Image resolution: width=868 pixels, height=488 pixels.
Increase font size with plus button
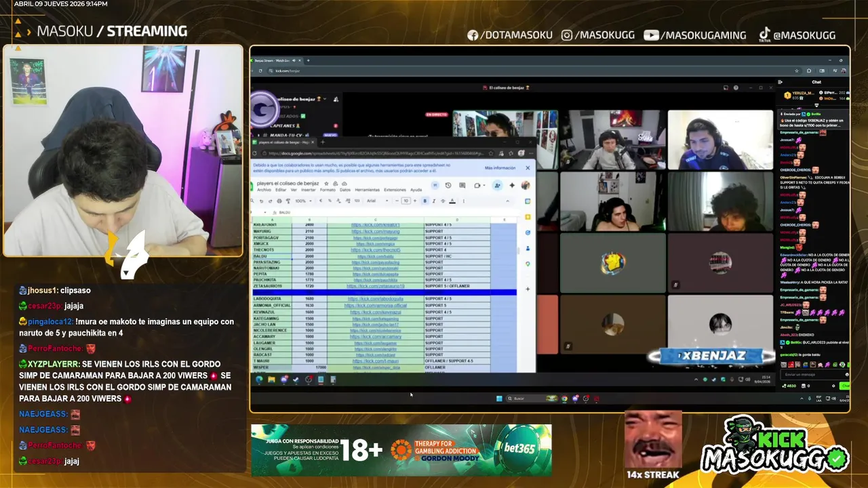[415, 201]
